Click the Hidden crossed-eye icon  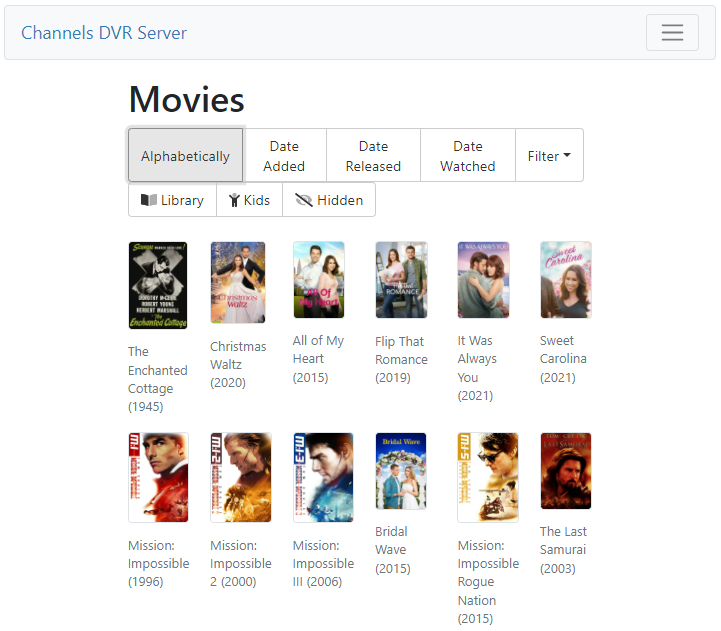coord(304,200)
